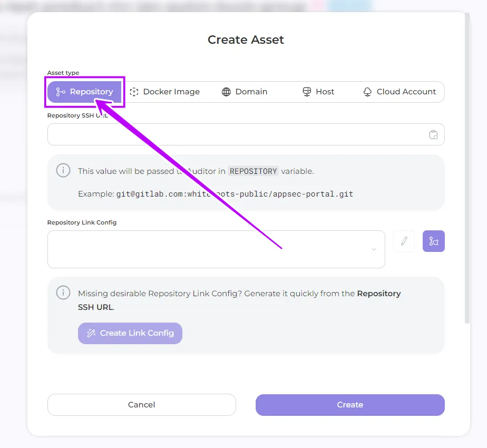The width and height of the screenshot is (487, 448).
Task: Click the magic wand icon on Create Link Config
Action: point(91,333)
